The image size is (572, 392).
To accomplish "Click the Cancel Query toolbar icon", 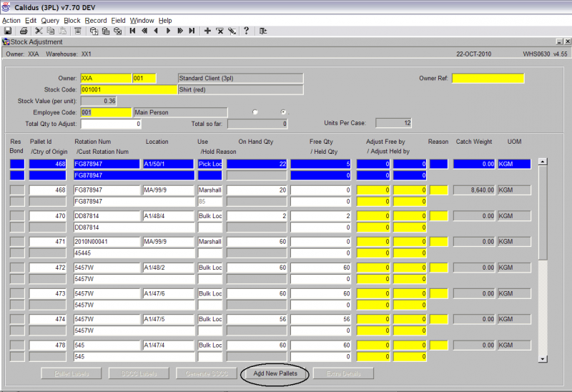I will (117, 31).
